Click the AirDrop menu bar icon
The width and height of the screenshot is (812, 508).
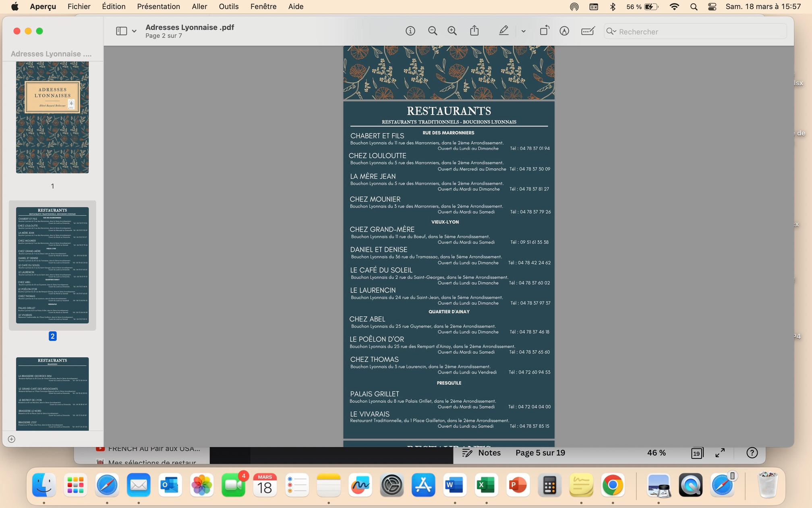tap(574, 6)
